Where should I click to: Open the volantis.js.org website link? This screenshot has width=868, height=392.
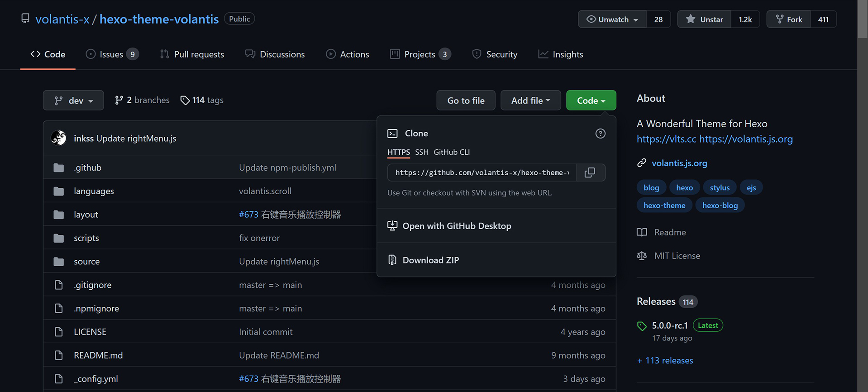(679, 163)
